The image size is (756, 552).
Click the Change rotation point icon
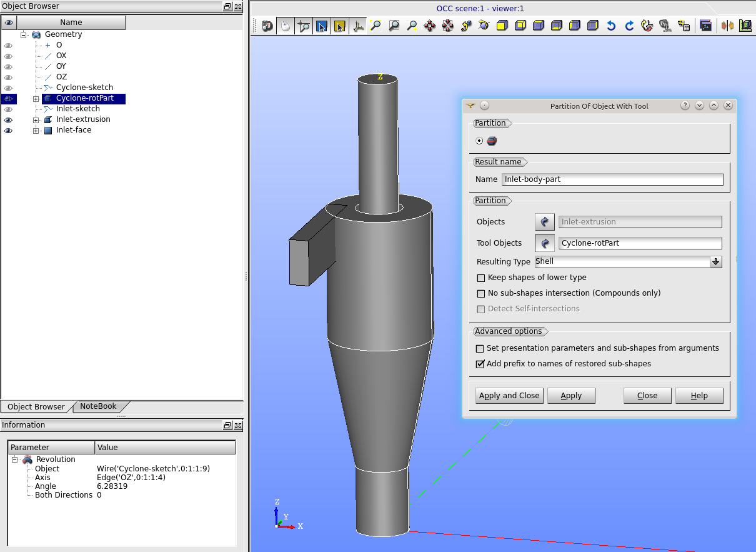[x=466, y=26]
